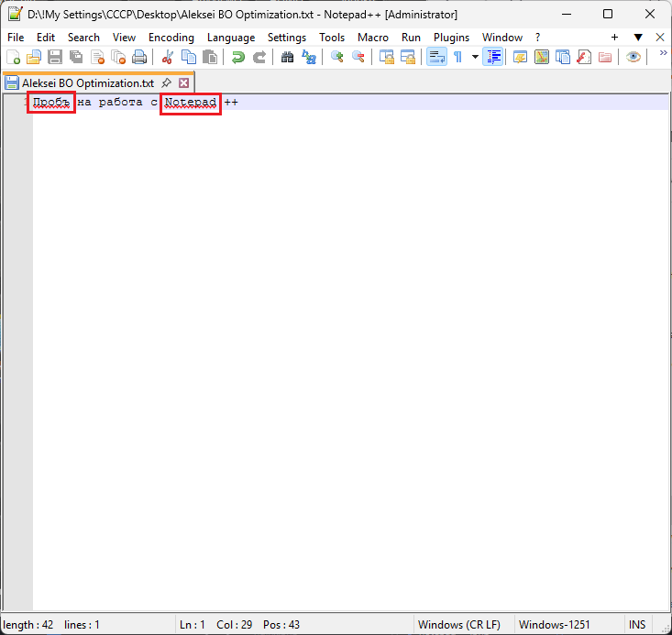Viewport: 672px width, 635px height.
Task: Click the Save All icon
Action: 76,57
